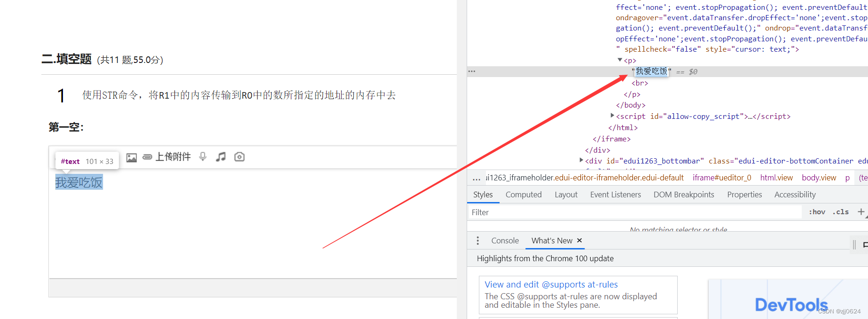This screenshot has height=319, width=868.
Task: Select the </html> closing tag line
Action: pyautogui.click(x=623, y=128)
